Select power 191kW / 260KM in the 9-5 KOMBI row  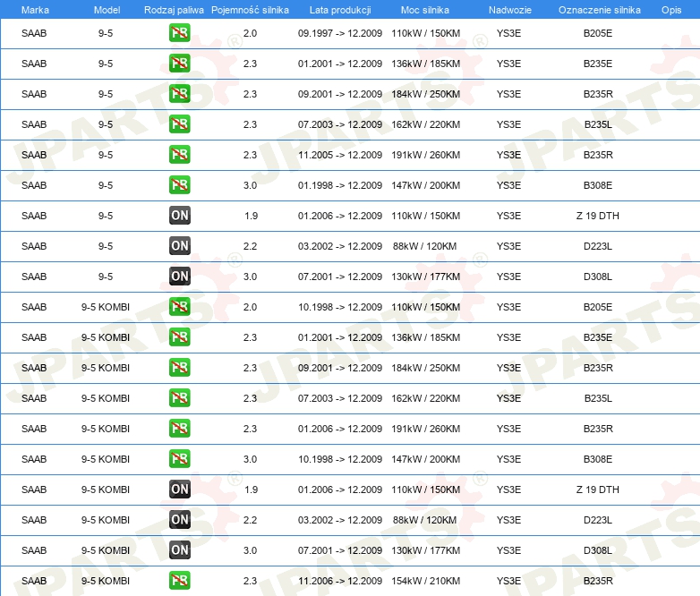pos(425,428)
